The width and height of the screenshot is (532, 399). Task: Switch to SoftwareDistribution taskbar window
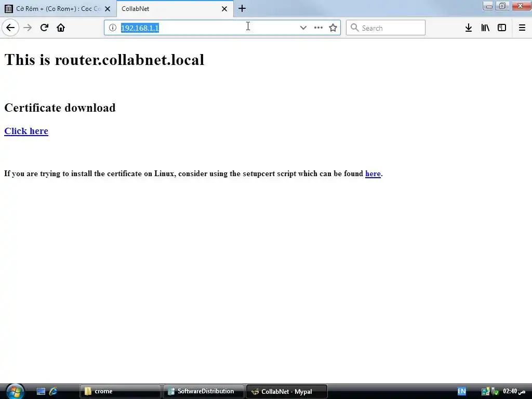pyautogui.click(x=204, y=392)
